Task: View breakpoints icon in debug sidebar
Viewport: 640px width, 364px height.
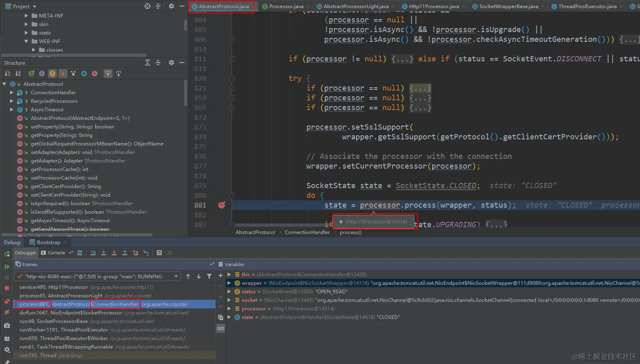Action: coord(7,301)
